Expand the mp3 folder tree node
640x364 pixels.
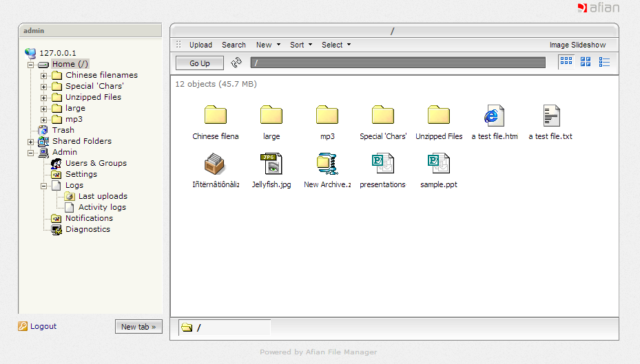43,120
